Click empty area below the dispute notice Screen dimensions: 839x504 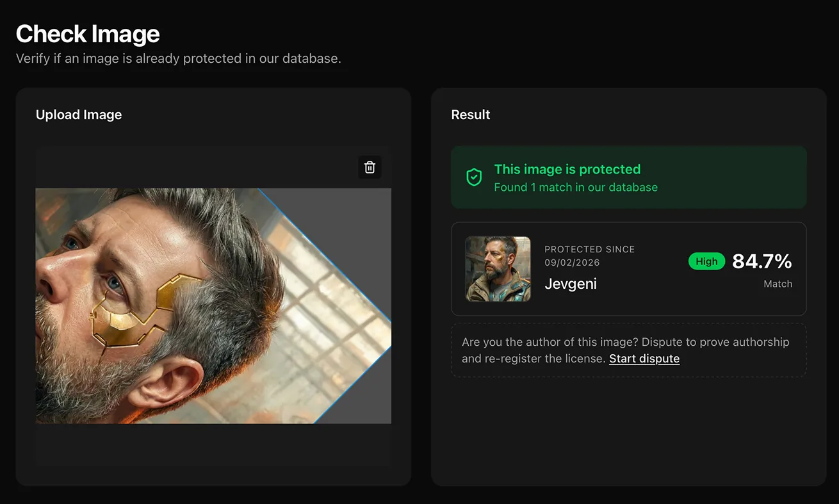[x=628, y=429]
